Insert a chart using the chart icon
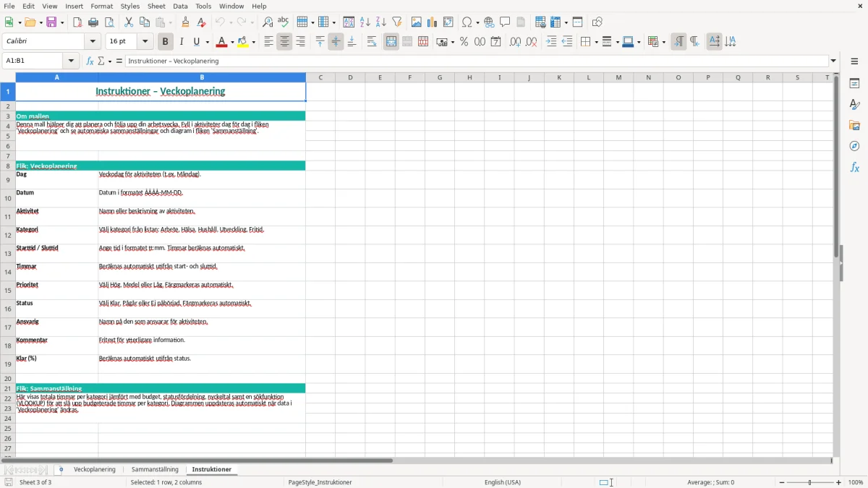 click(433, 22)
